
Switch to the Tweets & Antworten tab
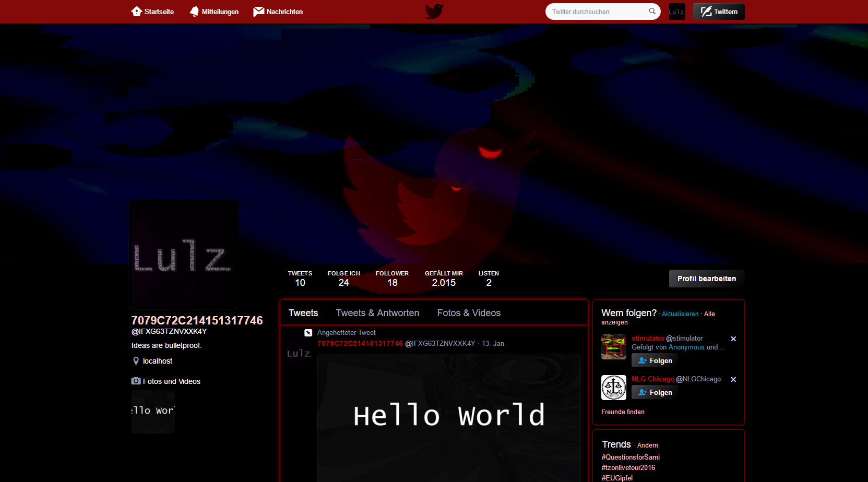click(x=377, y=312)
